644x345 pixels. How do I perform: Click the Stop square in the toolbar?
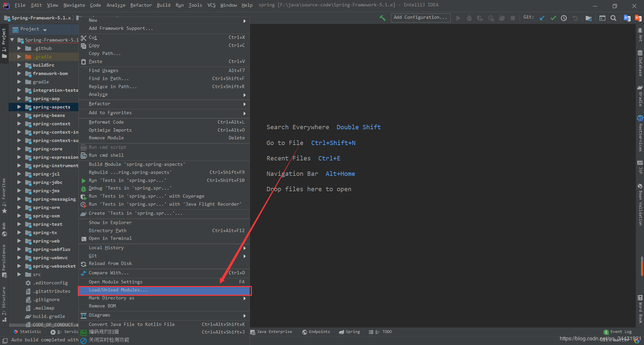click(513, 18)
